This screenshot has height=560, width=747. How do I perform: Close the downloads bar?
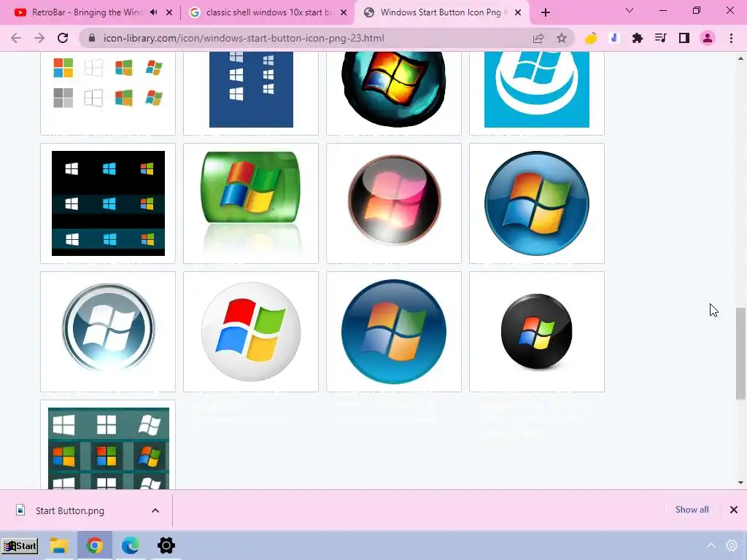[734, 510]
